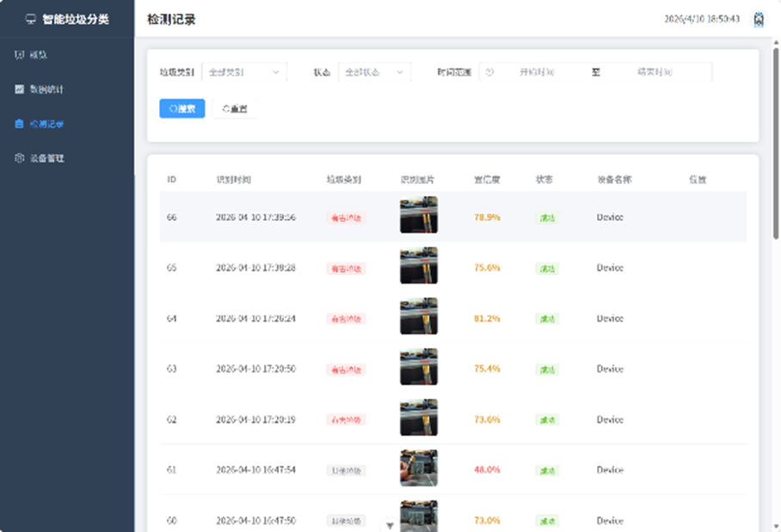Select the detection records clipboard icon

point(20,124)
